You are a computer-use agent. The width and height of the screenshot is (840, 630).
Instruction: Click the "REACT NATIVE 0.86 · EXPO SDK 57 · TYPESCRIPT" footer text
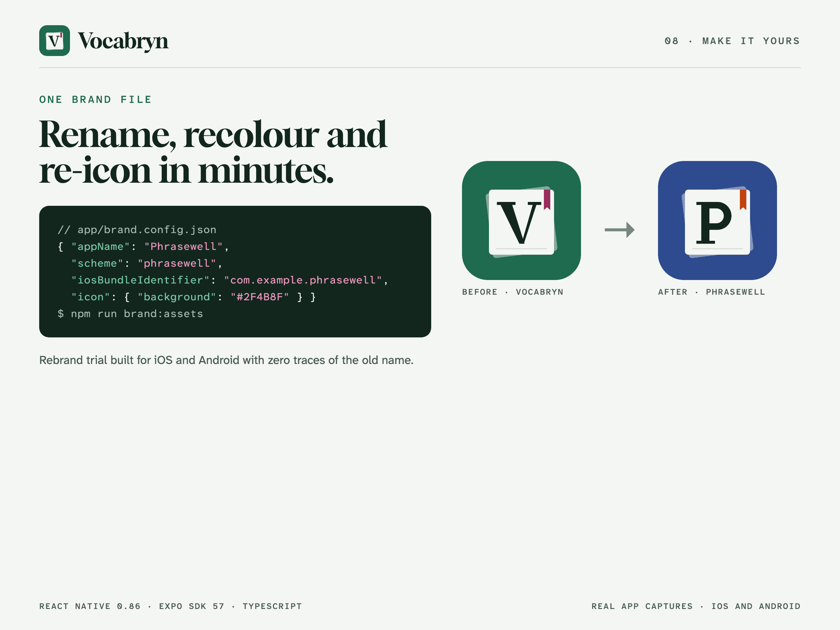pos(170,606)
